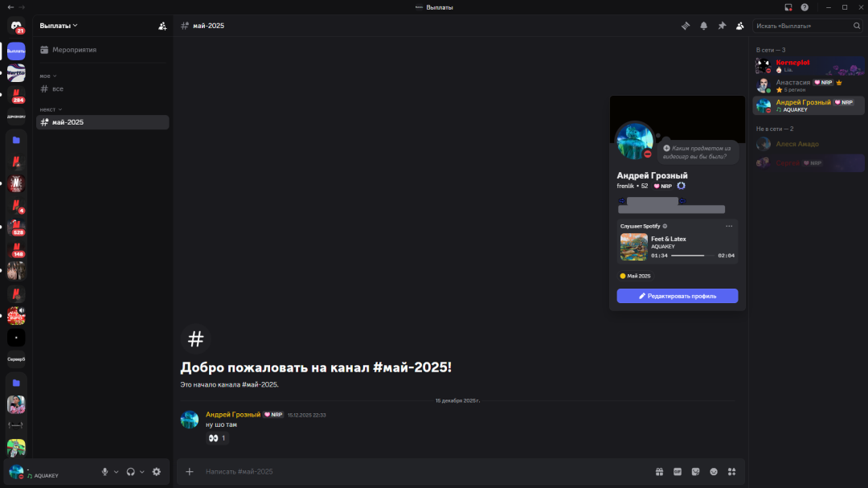Hide the member list
Image resolution: width=868 pixels, height=488 pixels.
[x=739, y=26]
